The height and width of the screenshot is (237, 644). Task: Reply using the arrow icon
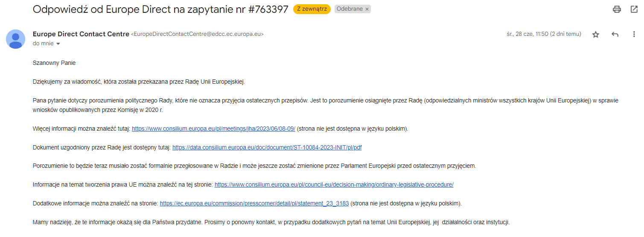coord(615,35)
